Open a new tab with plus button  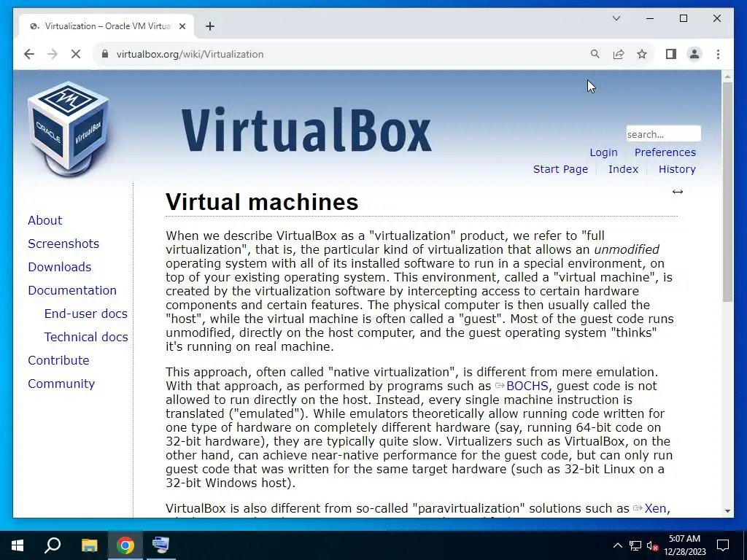coord(210,26)
